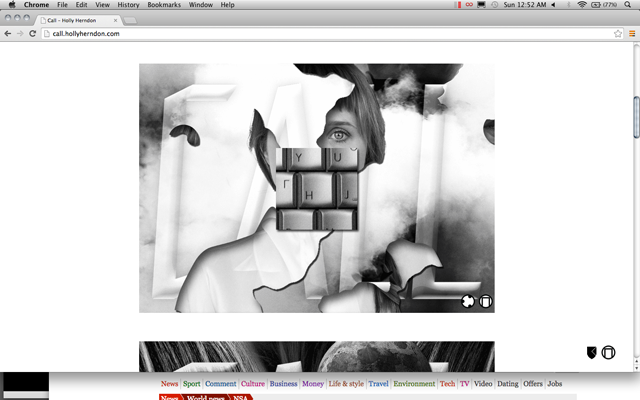
Task: Go to the Environment section link
Action: click(413, 384)
